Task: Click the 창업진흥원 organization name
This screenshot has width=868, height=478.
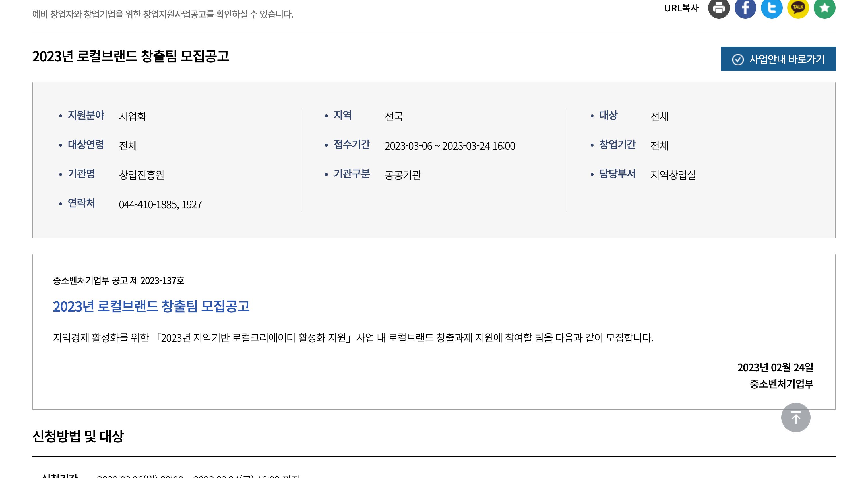Action: 142,175
